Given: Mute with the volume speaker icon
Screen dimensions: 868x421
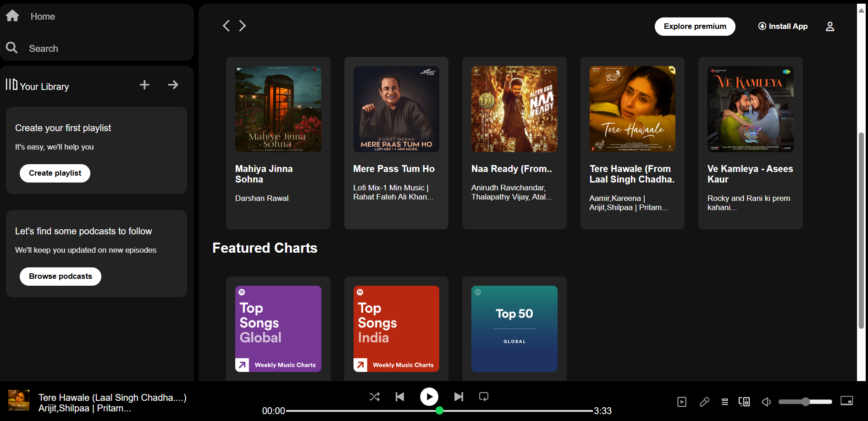Looking at the screenshot, I should pos(766,402).
